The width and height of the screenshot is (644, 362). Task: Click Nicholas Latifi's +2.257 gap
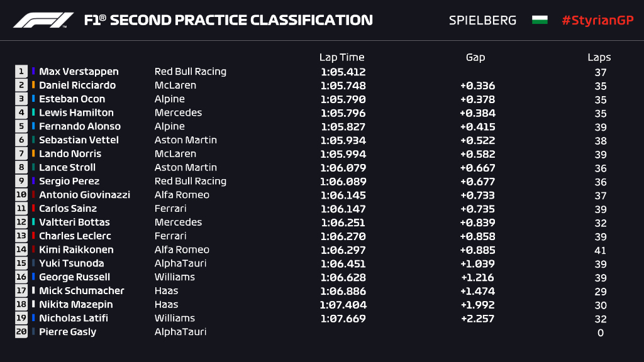[477, 318]
